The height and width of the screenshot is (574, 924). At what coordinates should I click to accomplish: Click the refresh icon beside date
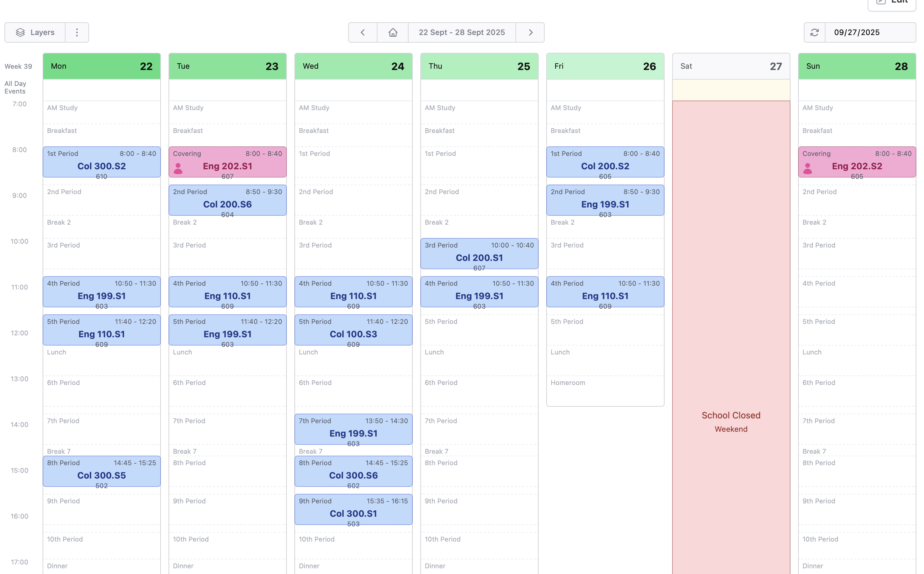point(814,33)
